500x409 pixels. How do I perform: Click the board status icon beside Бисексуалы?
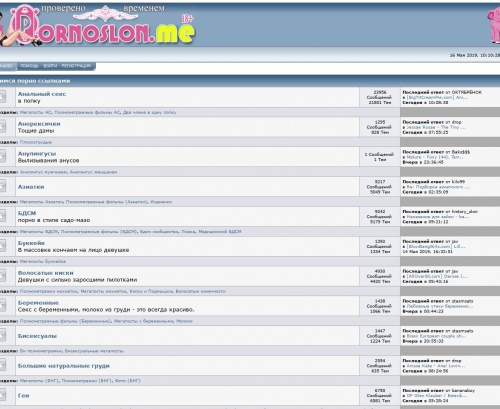coord(3,336)
